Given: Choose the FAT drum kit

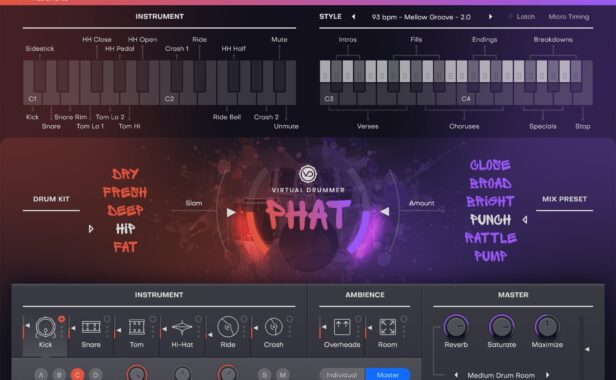Looking at the screenshot, I should pyautogui.click(x=125, y=247).
